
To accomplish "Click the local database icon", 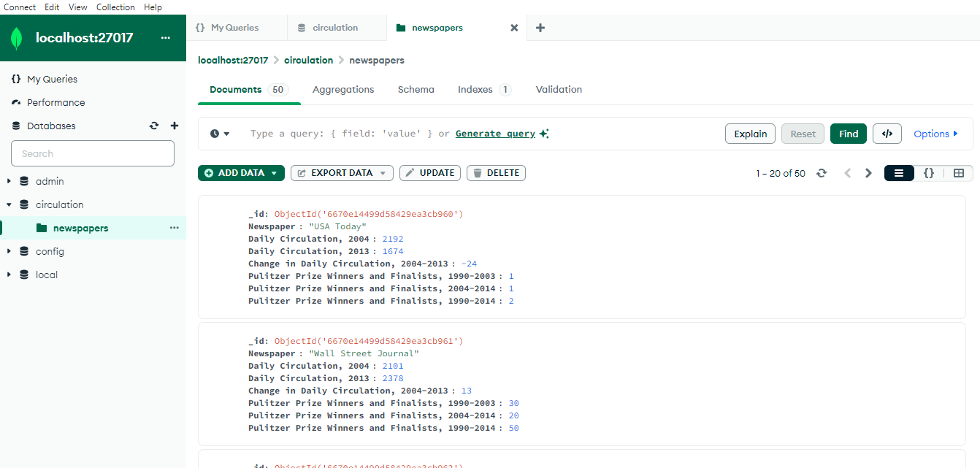I will (x=24, y=275).
